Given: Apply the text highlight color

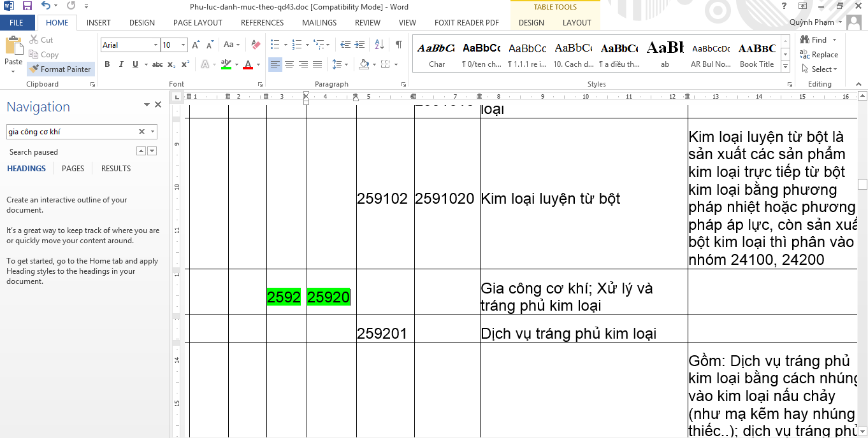Looking at the screenshot, I should pos(226,64).
